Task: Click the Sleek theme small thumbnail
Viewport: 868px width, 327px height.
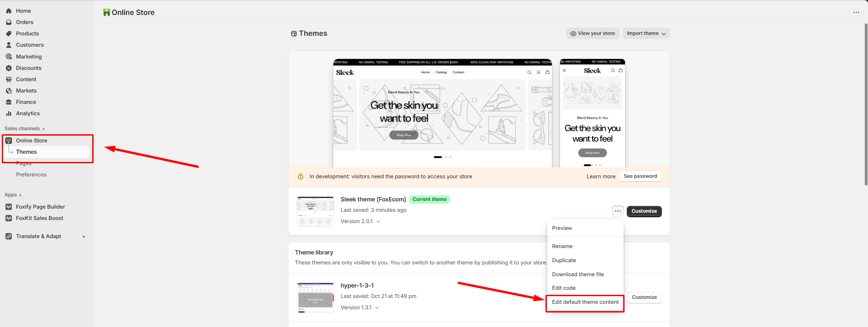Action: (x=315, y=211)
